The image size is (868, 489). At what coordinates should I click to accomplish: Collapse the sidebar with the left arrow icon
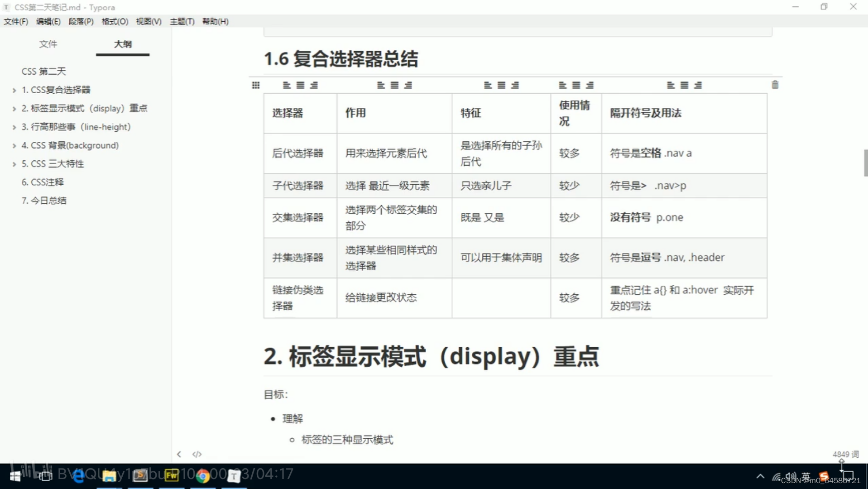(x=179, y=454)
